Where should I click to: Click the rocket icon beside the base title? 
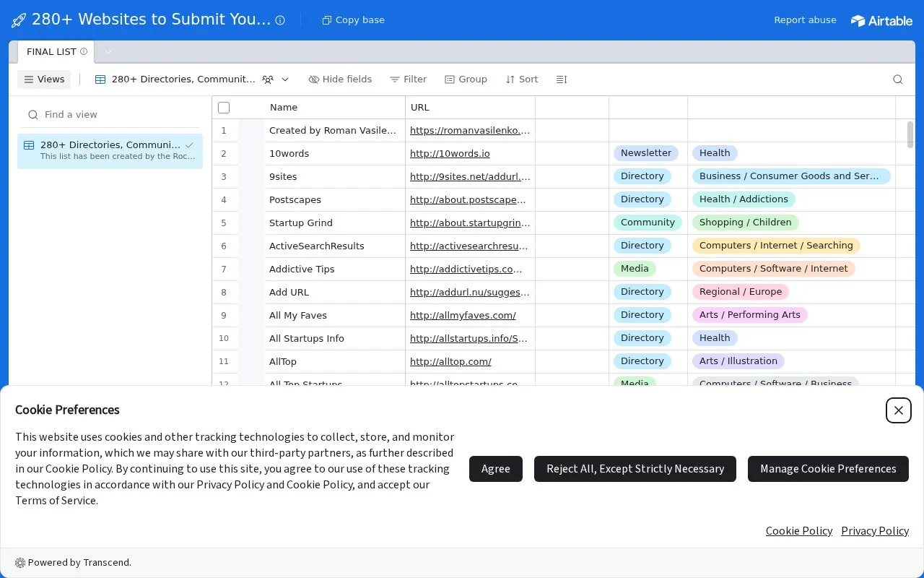click(x=19, y=20)
